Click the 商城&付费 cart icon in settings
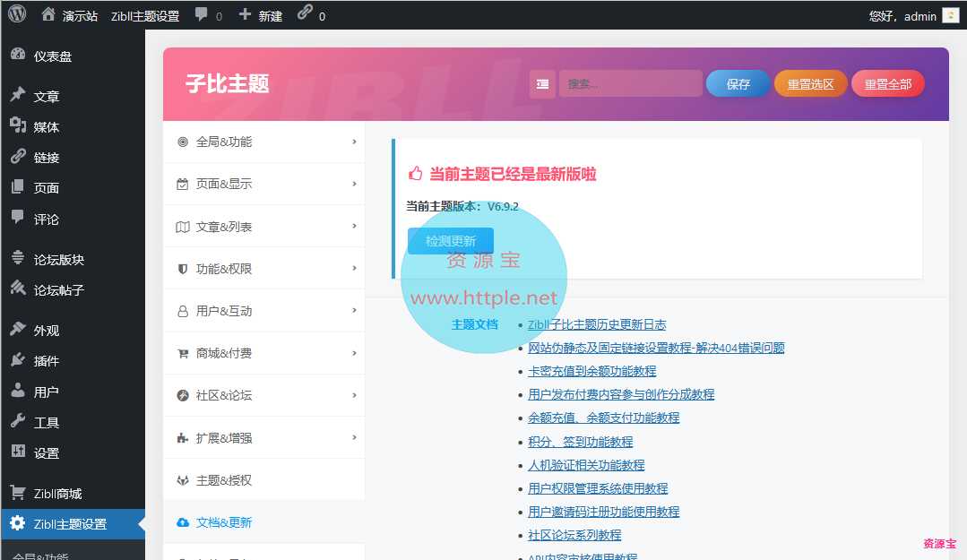 click(x=183, y=353)
